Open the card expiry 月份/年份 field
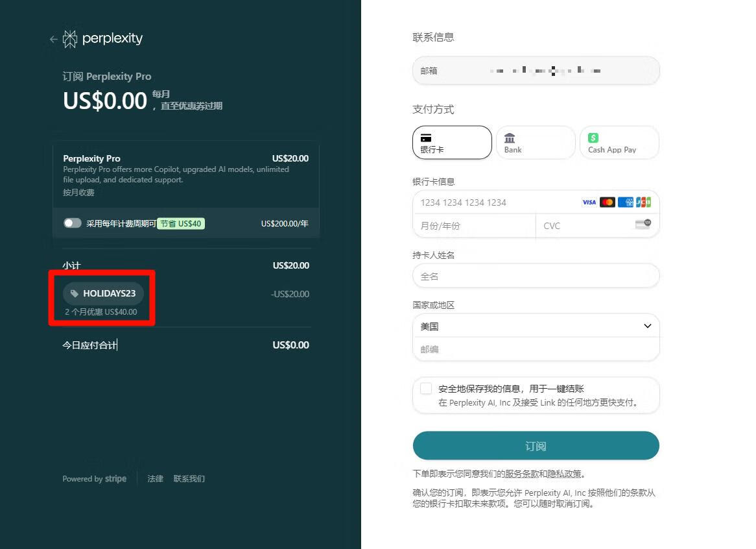Screen dimensions: 756x549 point(473,225)
